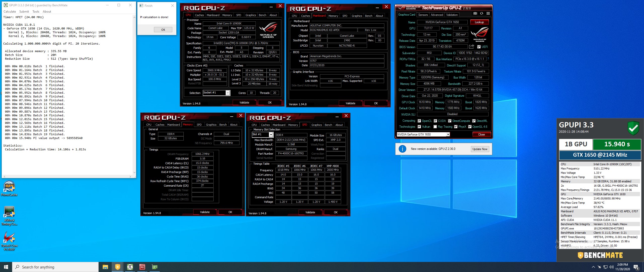644x272 pixels.
Task: Click the taskbar Search for anything box
Action: click(55, 267)
